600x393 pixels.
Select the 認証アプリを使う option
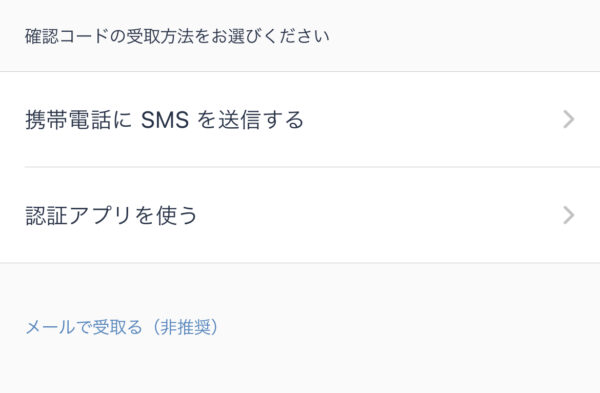click(300, 215)
